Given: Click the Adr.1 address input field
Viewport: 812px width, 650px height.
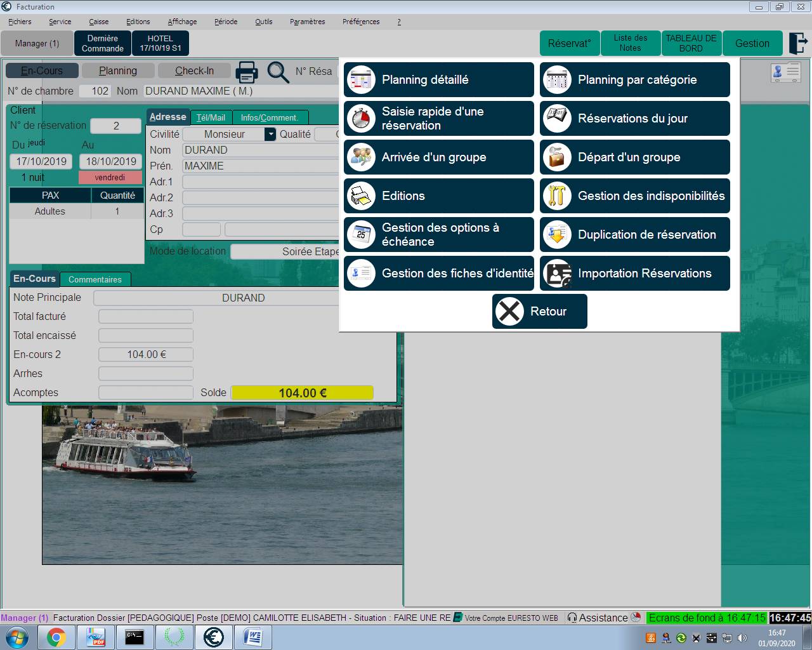Looking at the screenshot, I should (261, 182).
